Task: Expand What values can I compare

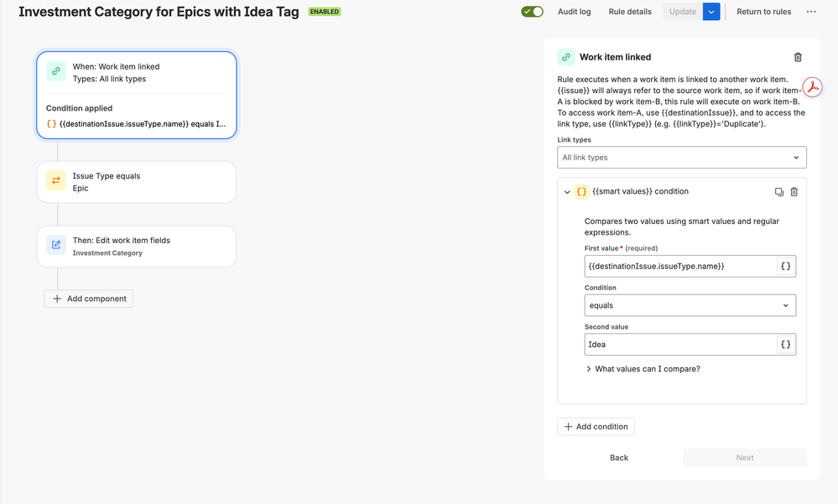Action: (x=642, y=369)
